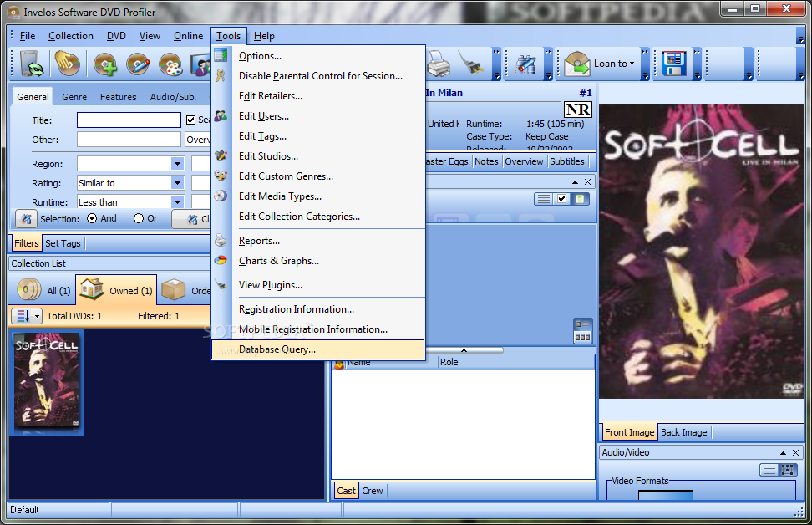Switch to the Set Tags tab
This screenshot has height=525, width=812.
63,243
